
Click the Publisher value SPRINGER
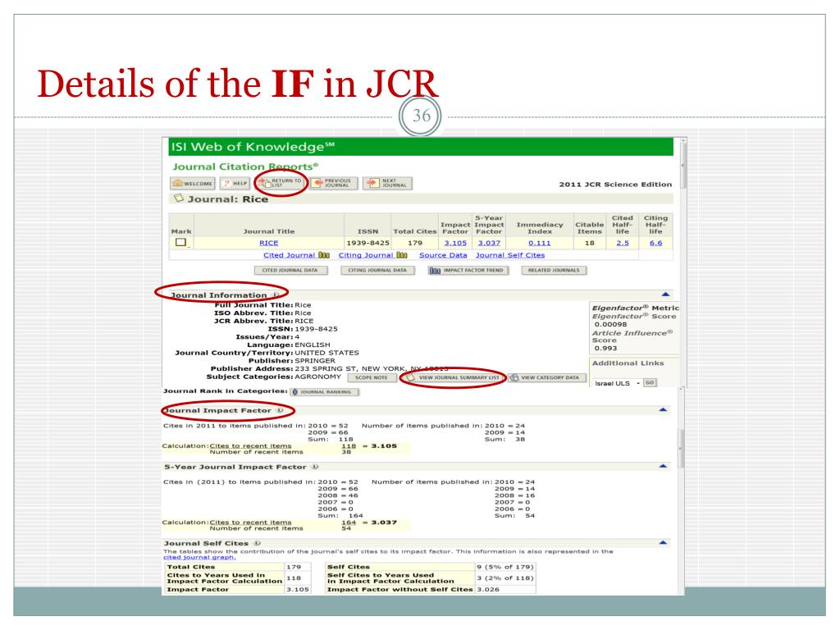coord(315,361)
